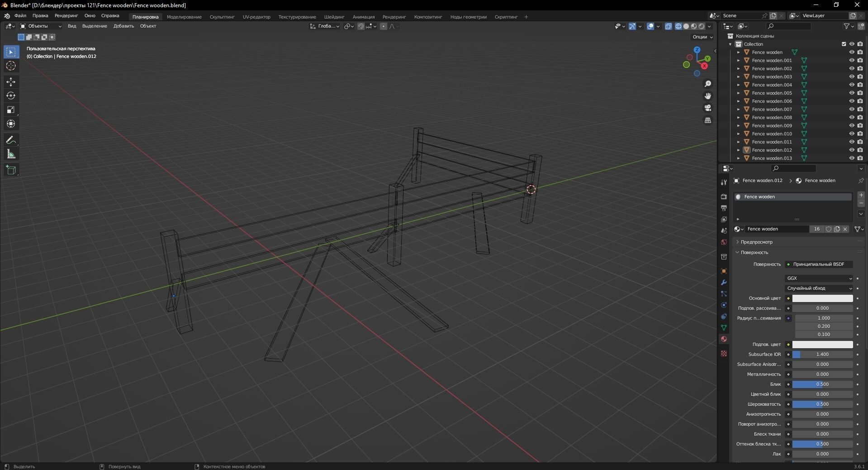The width and height of the screenshot is (868, 470).
Task: Open the Файл menu
Action: click(x=20, y=16)
